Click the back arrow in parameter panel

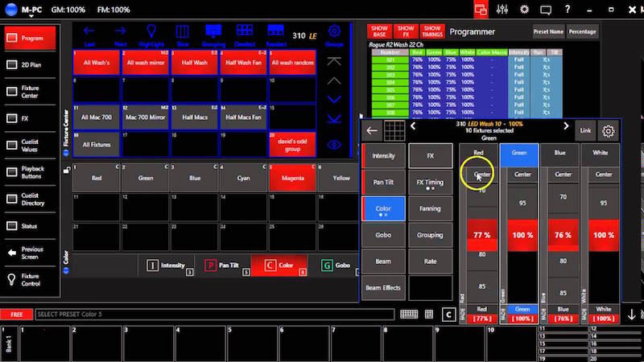pos(372,130)
